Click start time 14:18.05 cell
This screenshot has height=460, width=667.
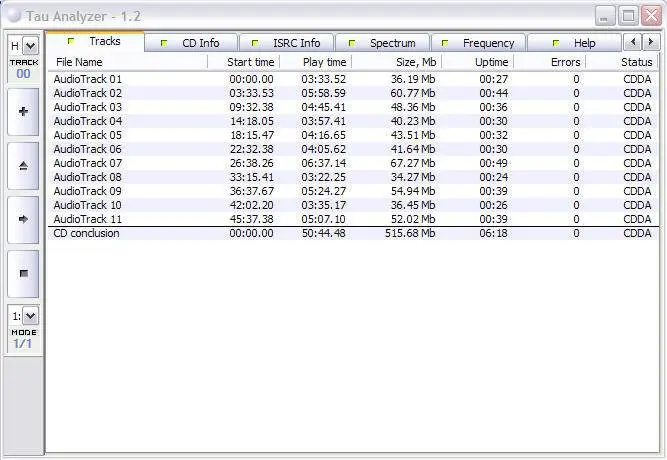251,121
